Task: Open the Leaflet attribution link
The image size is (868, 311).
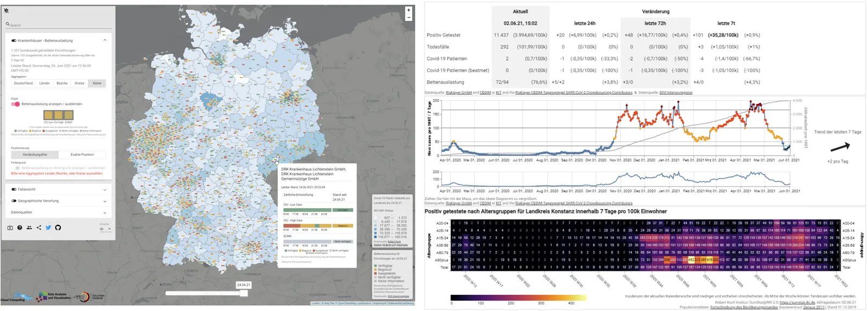Action: click(x=315, y=303)
